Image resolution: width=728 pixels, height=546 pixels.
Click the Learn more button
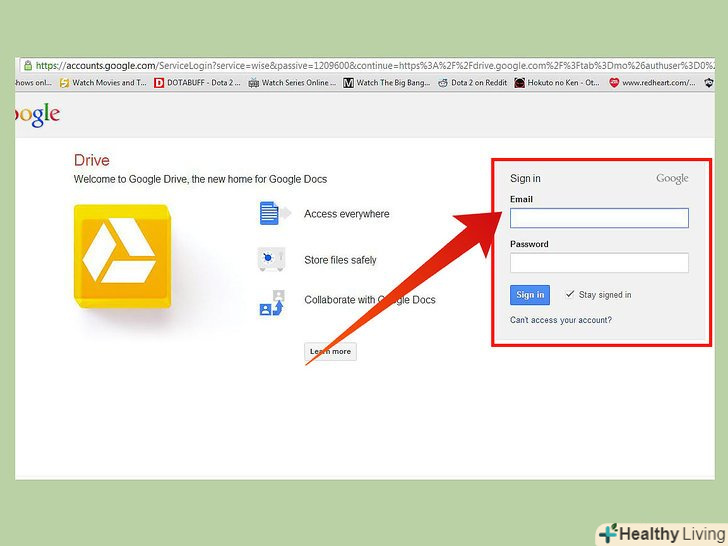coord(330,351)
